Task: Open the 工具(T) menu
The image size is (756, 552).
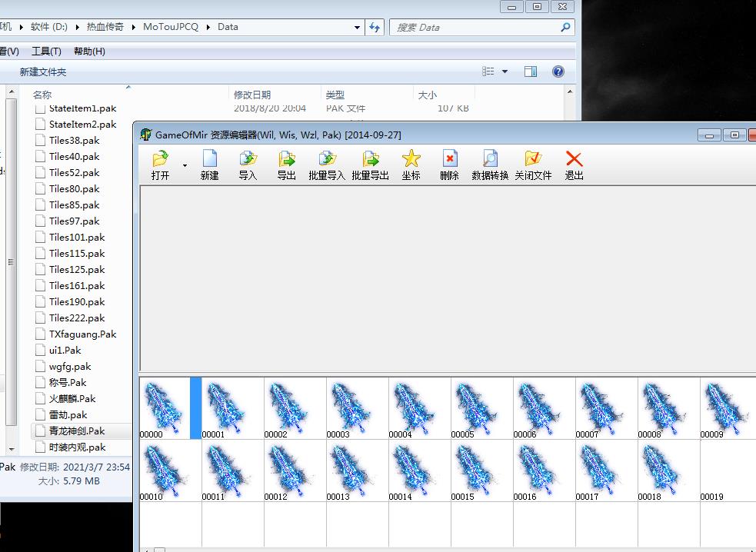Action: pyautogui.click(x=46, y=52)
